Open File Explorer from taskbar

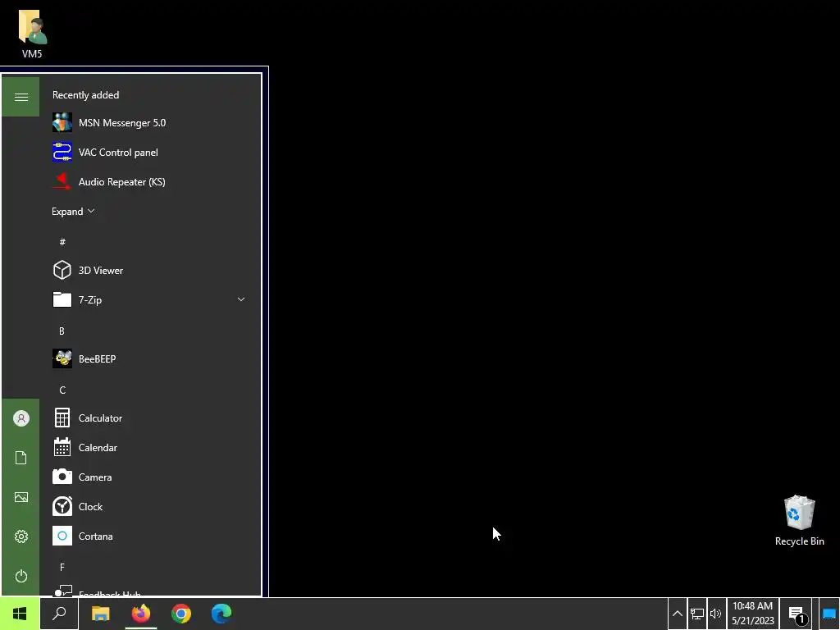click(101, 614)
